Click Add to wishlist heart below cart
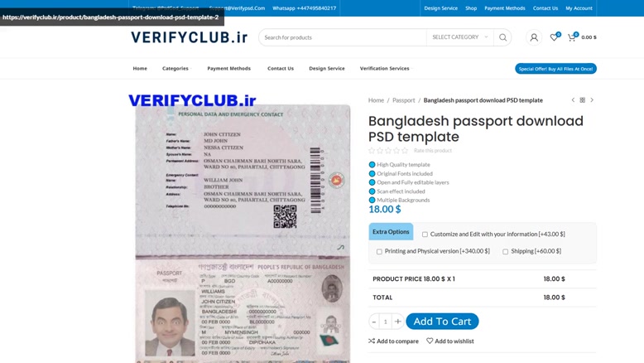Screen dimensions: 644x363 (x=430, y=341)
